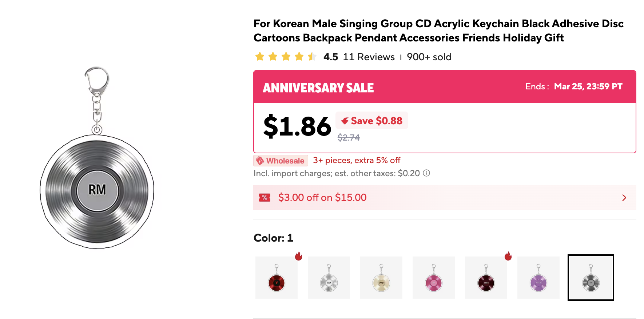The image size is (644, 319).
Task: Select the gray RM keychain variant
Action: click(591, 278)
